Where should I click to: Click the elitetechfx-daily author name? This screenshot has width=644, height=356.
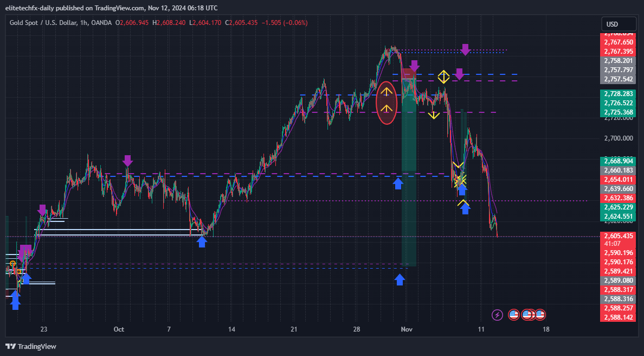click(29, 8)
